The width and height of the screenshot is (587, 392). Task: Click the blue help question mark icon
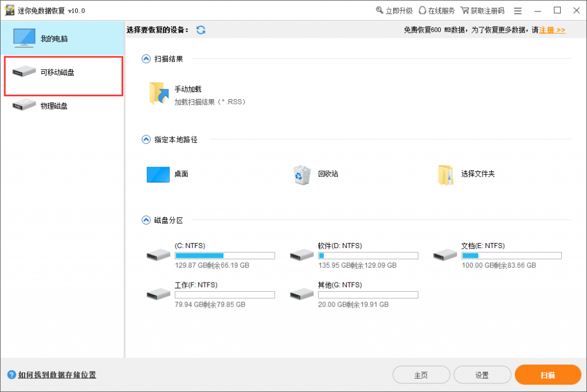(11, 374)
